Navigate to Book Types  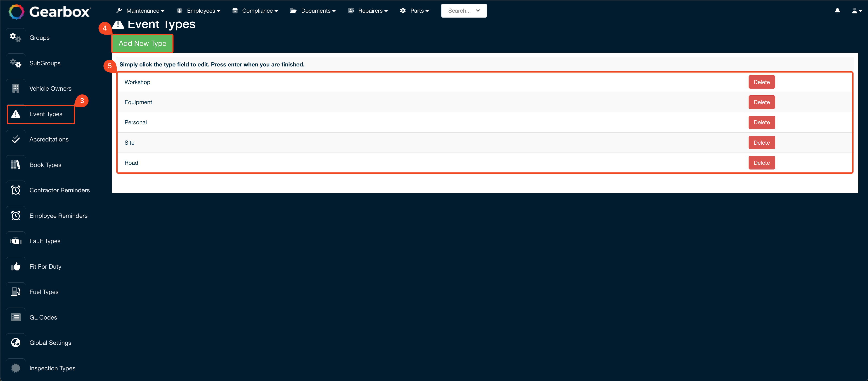[45, 165]
